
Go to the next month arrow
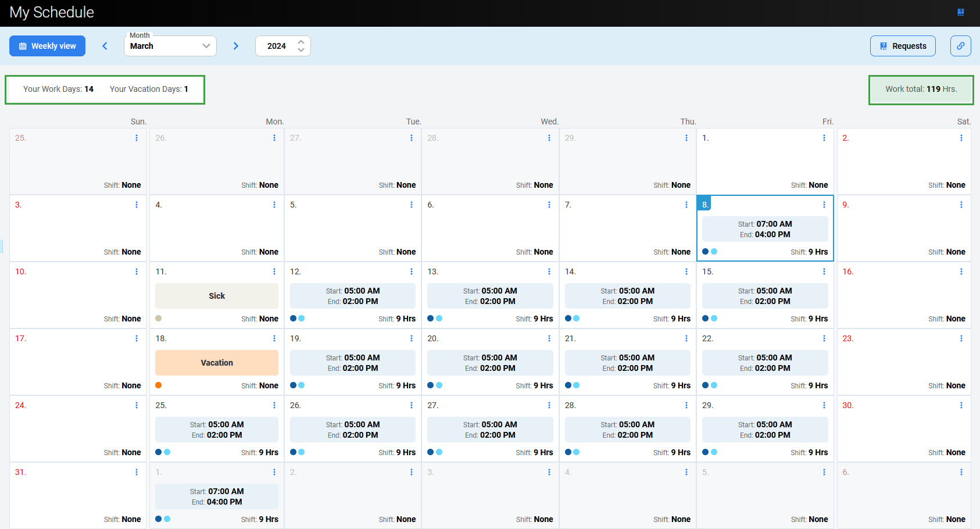[235, 46]
